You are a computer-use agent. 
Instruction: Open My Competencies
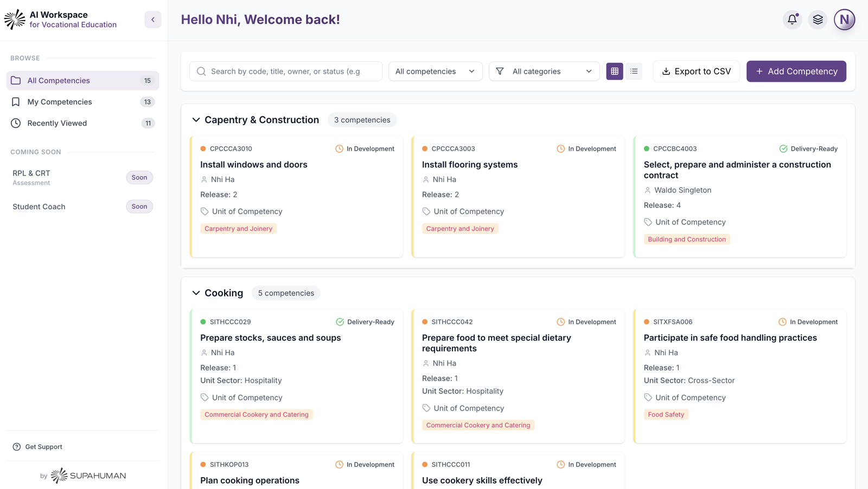pyautogui.click(x=82, y=102)
